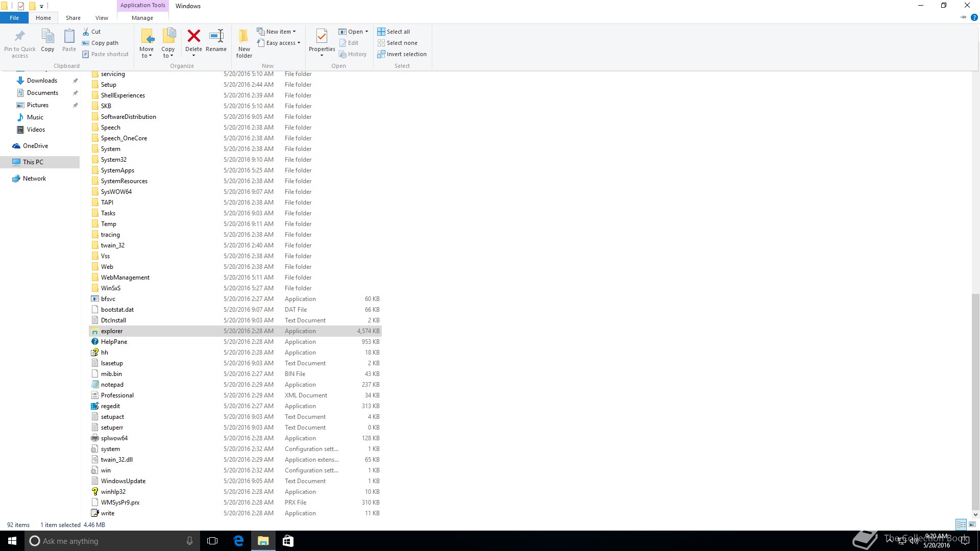This screenshot has height=551, width=980.
Task: Switch to details view toggle in status bar
Action: 961,524
